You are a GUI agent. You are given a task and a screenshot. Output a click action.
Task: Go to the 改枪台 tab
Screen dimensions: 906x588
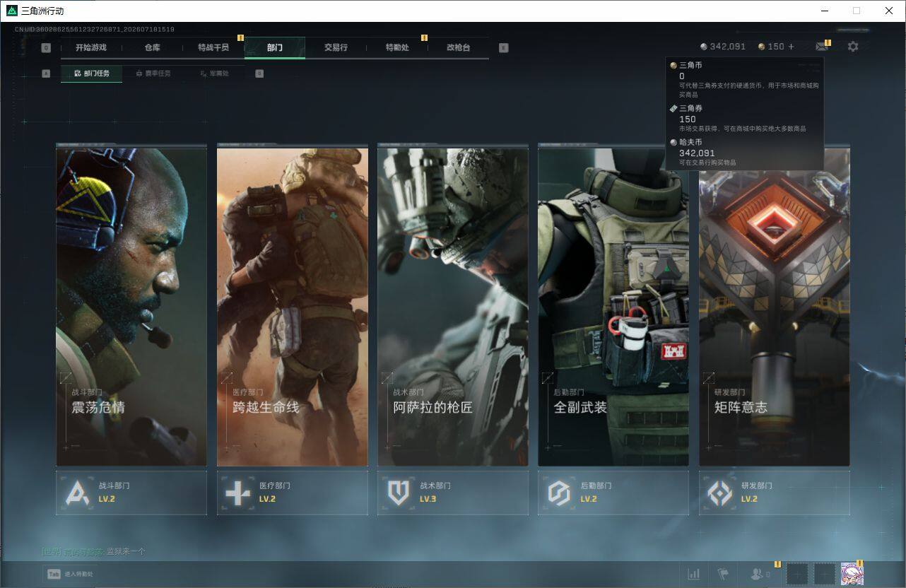tap(458, 47)
